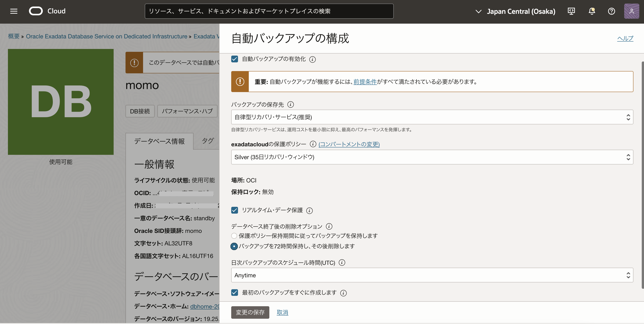
Task: Select 保護ポリシー保持期間に従って radio option
Action: click(234, 236)
